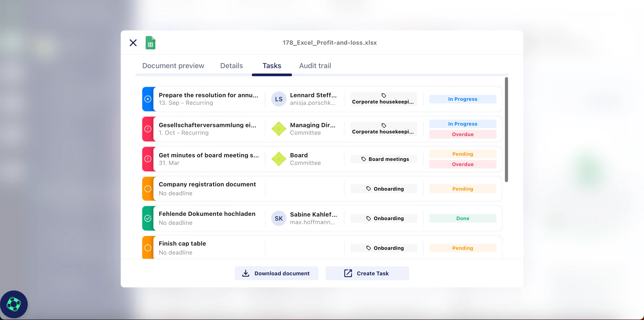This screenshot has width=644, height=320.
Task: Click the Managing Dir committee diamond icon
Action: 278,129
